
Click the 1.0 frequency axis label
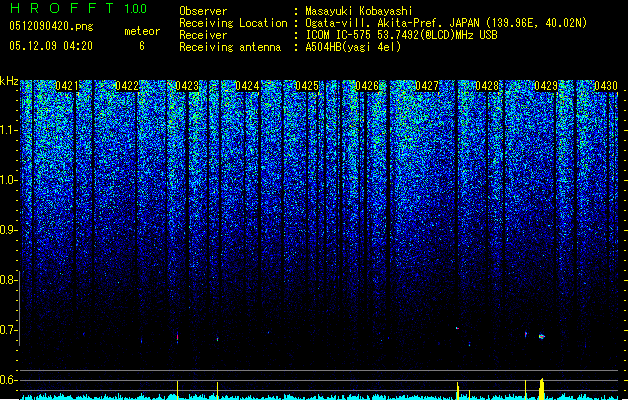click(x=8, y=180)
